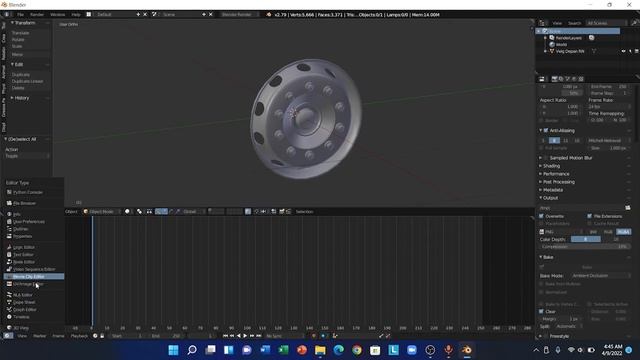Select Video Sequence Editor entry icon
Screen dimensions: 640x360
[x=9, y=269]
